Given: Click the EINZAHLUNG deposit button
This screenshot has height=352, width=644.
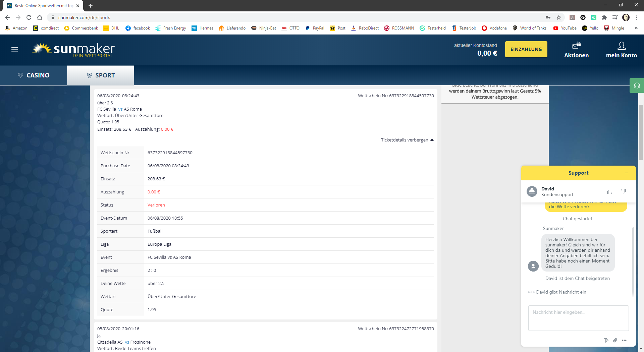Looking at the screenshot, I should pyautogui.click(x=526, y=49).
